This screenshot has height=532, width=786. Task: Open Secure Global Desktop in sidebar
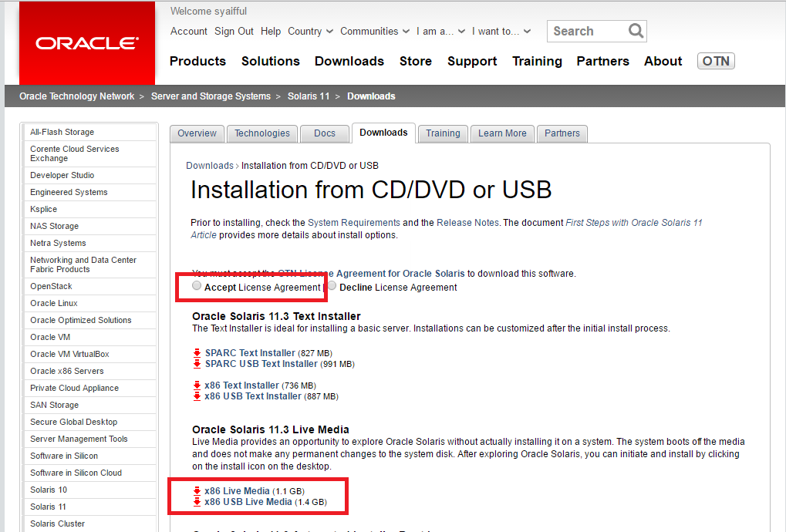pyautogui.click(x=89, y=423)
